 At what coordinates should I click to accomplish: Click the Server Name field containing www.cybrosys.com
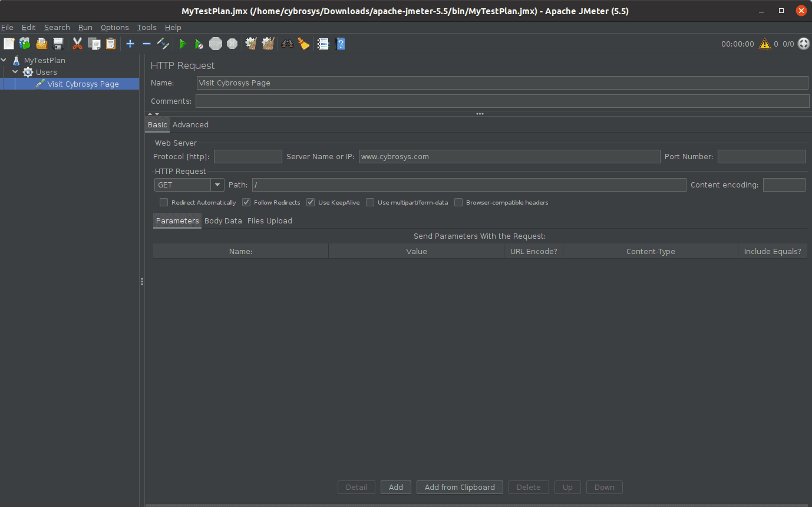[509, 156]
